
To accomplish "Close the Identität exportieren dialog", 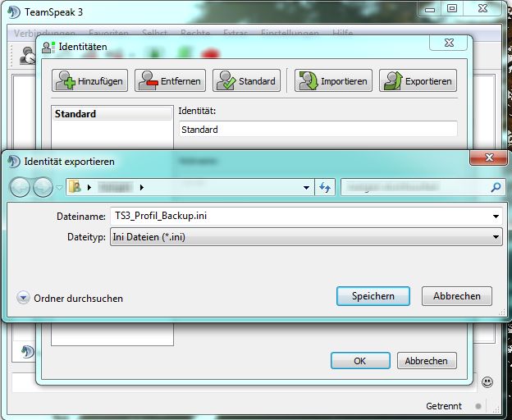I will pos(489,157).
